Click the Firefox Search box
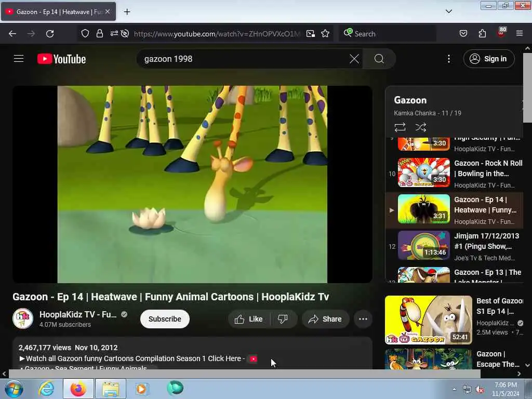The image size is (532, 399). point(387,34)
